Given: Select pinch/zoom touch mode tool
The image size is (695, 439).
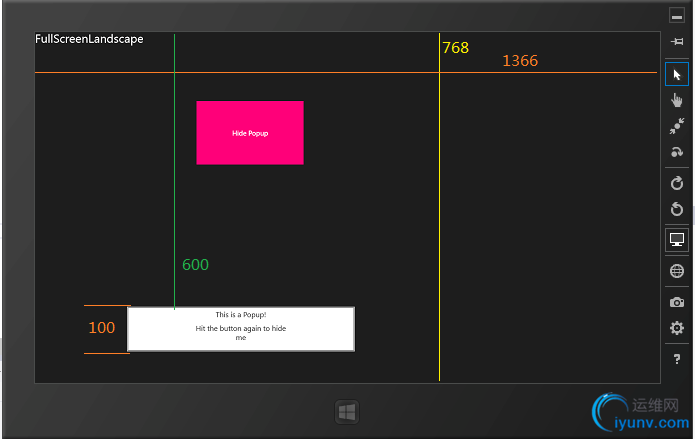Looking at the screenshot, I should pos(677,126).
